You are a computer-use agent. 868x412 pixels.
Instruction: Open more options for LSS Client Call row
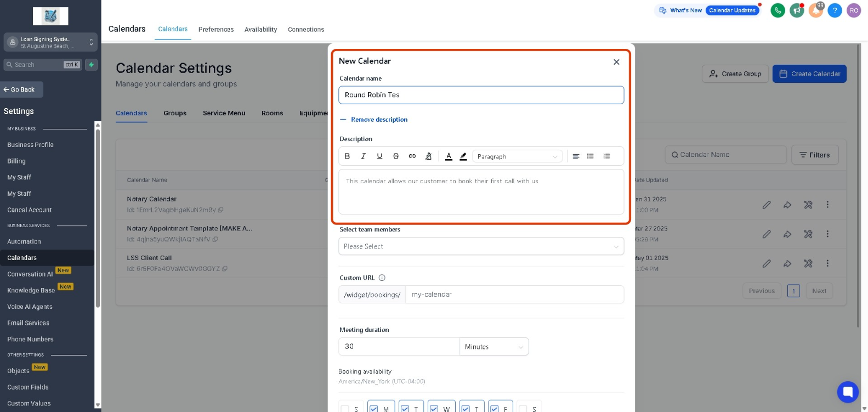pyautogui.click(x=827, y=263)
